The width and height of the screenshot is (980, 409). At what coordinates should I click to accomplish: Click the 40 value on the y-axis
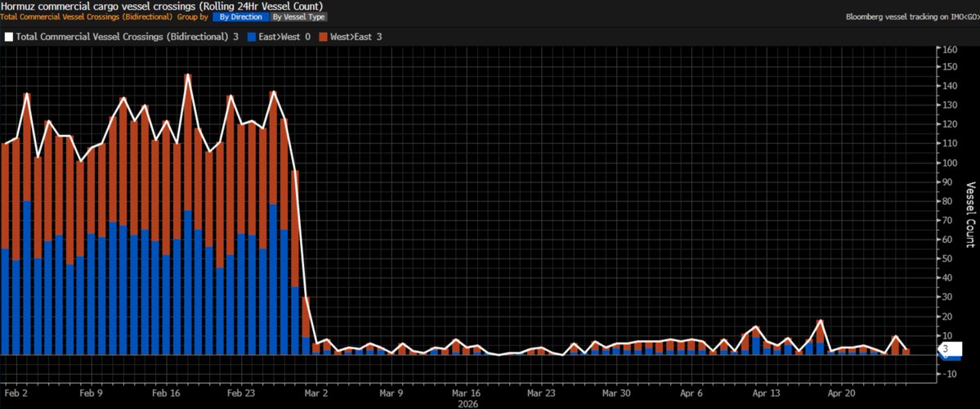click(x=949, y=278)
